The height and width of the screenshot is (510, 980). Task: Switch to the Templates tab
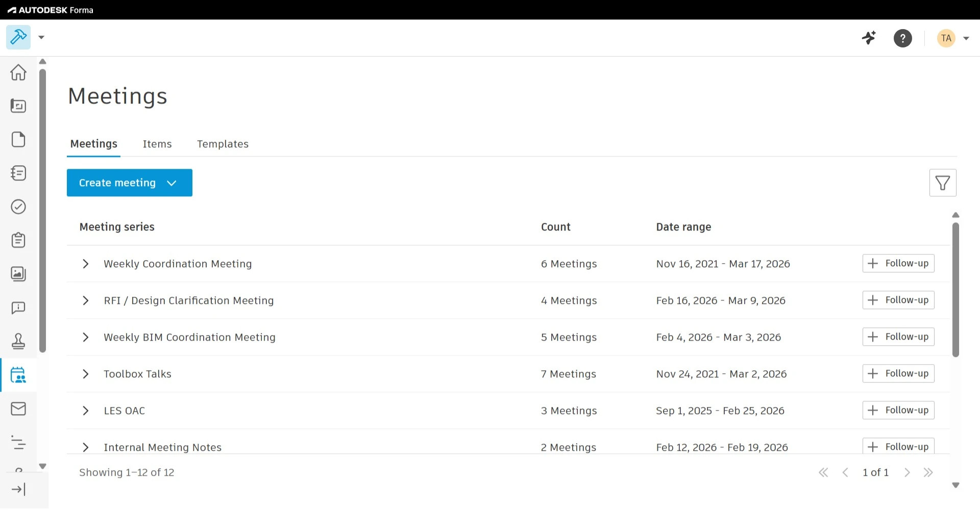click(x=223, y=144)
